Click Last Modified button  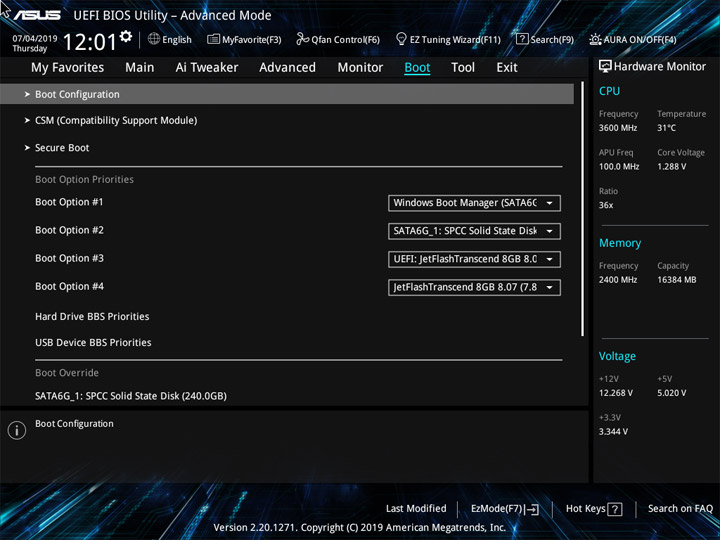click(x=416, y=509)
